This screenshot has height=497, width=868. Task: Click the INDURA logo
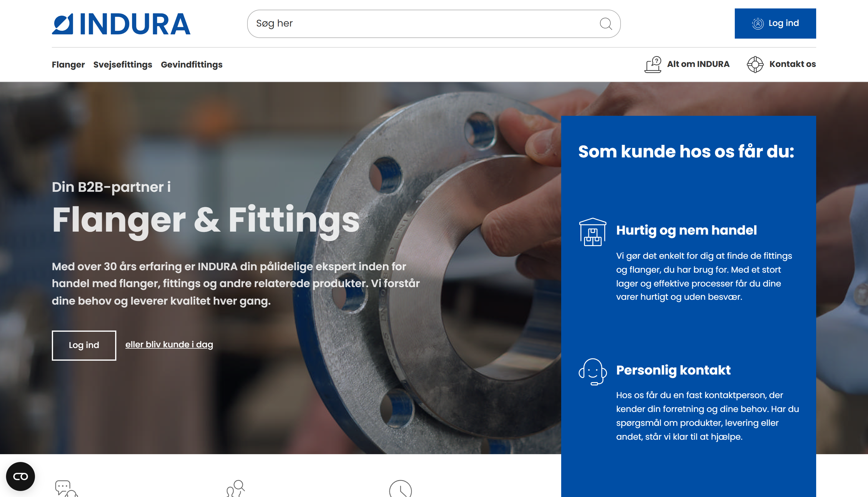121,24
